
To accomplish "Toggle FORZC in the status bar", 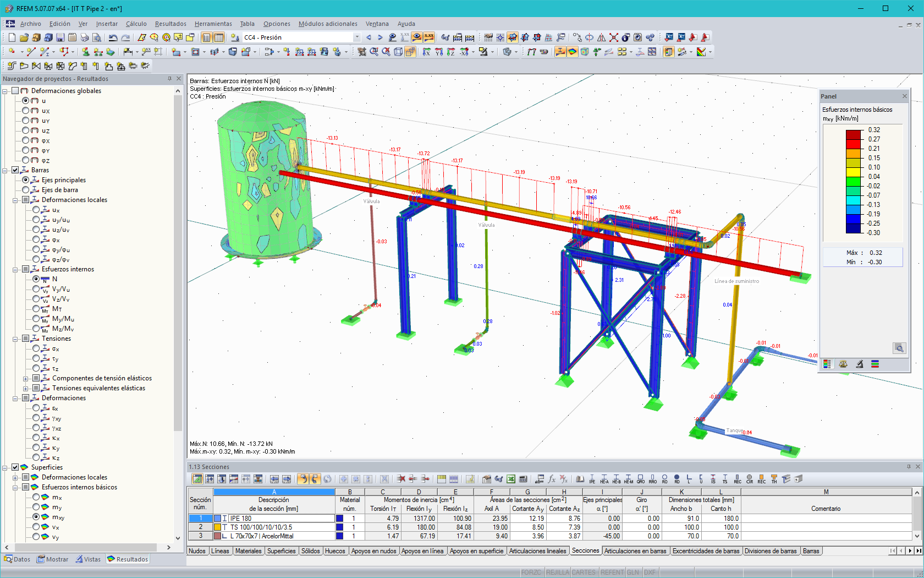I will (x=531, y=572).
